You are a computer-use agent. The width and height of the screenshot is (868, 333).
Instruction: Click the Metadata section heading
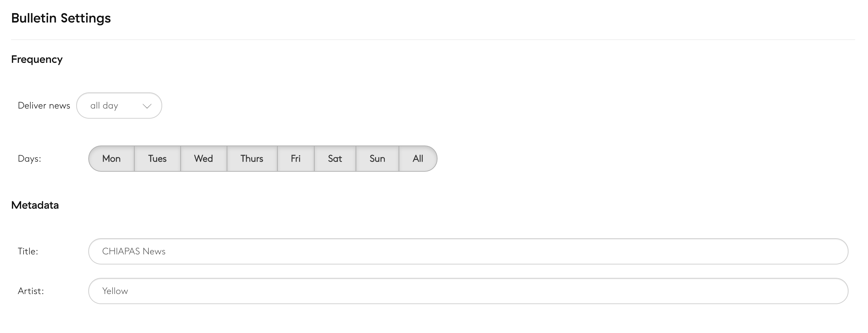pyautogui.click(x=35, y=205)
